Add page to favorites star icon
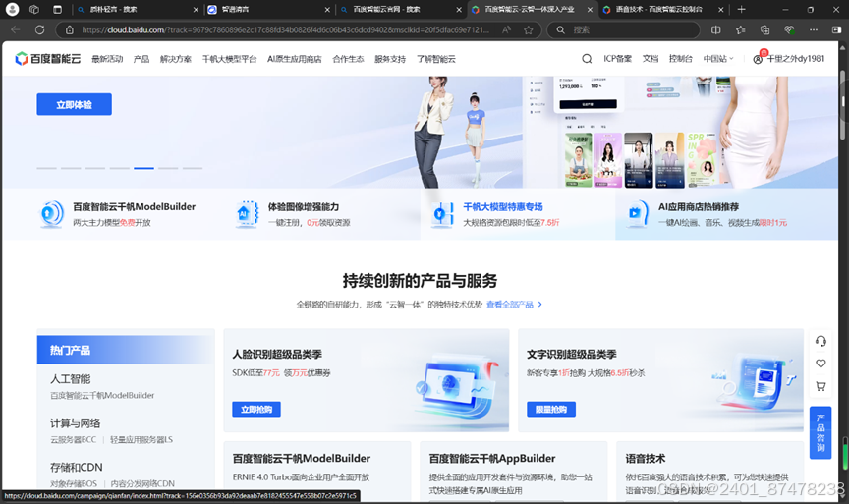Viewport: 849px width, 504px height. [x=529, y=29]
